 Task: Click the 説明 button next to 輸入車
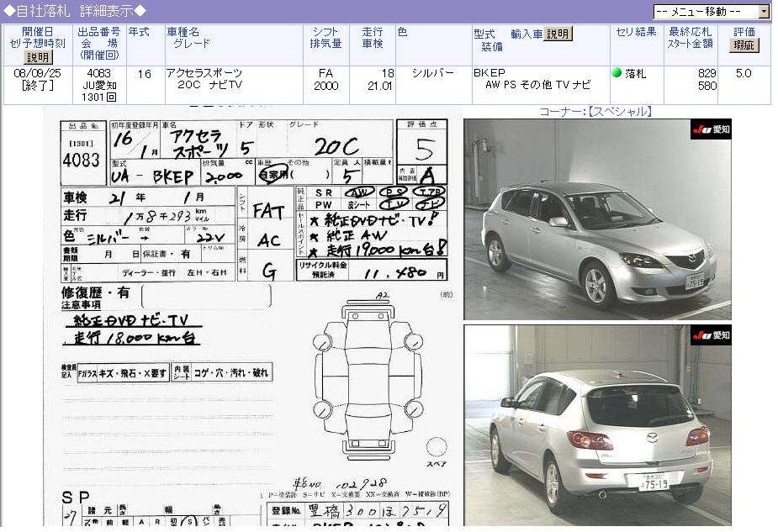[x=558, y=34]
